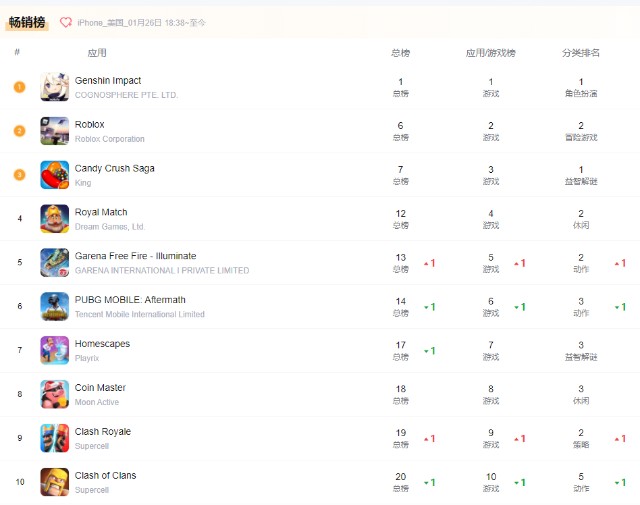Click Homescapes overall rank 17

pyautogui.click(x=400, y=345)
